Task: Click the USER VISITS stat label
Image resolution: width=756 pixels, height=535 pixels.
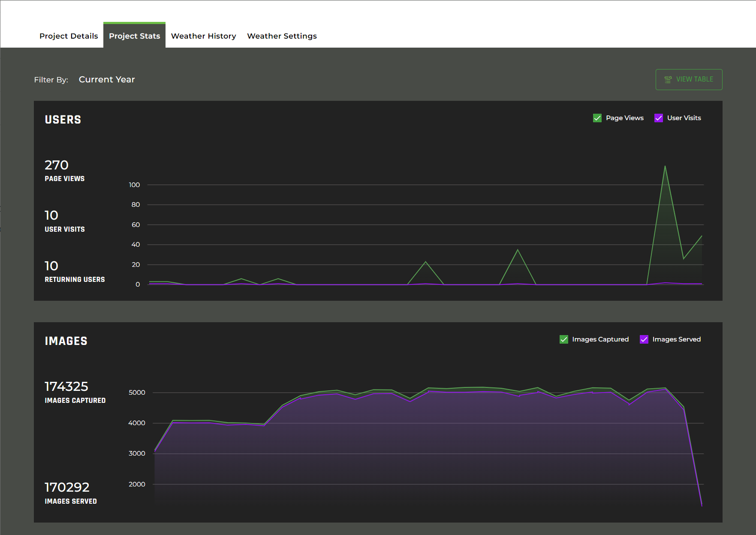Action: click(x=65, y=230)
